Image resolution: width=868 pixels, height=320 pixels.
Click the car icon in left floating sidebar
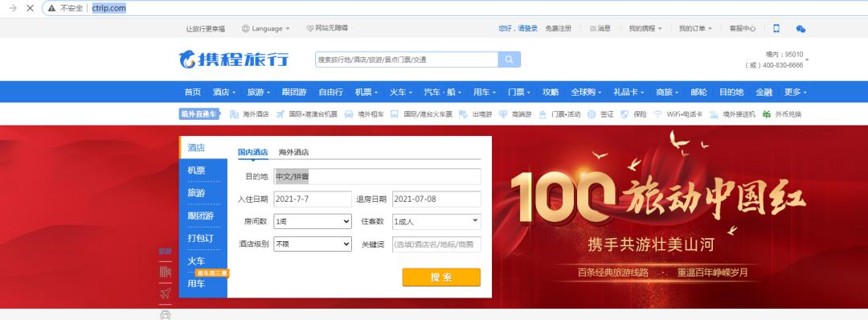tap(165, 314)
